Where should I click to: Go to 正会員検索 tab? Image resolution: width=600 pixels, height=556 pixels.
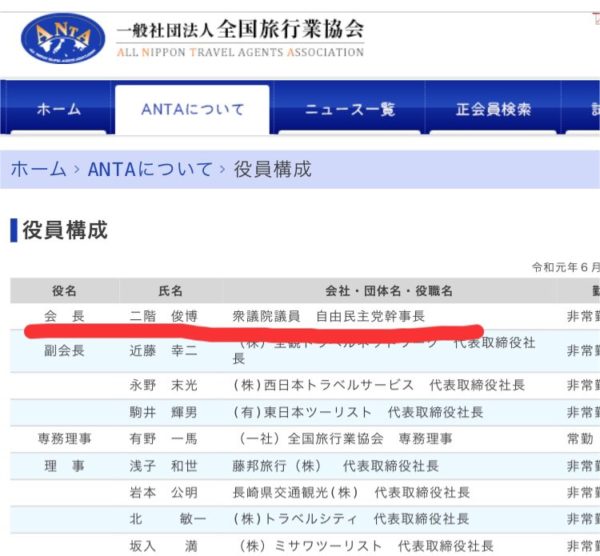(493, 109)
